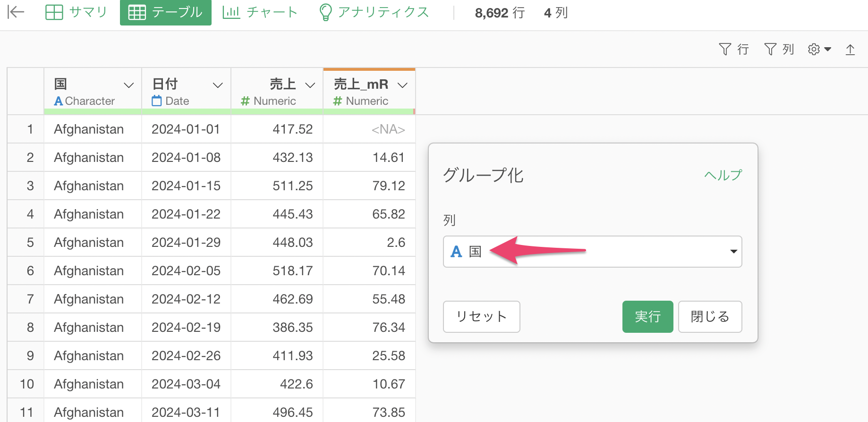
Task: Select the 411.93 sales cell
Action: 277,355
